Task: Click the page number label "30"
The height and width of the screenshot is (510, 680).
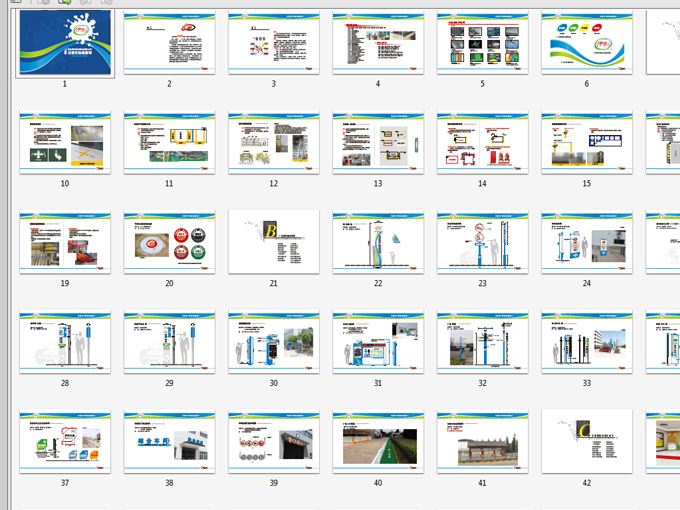Action: click(274, 383)
